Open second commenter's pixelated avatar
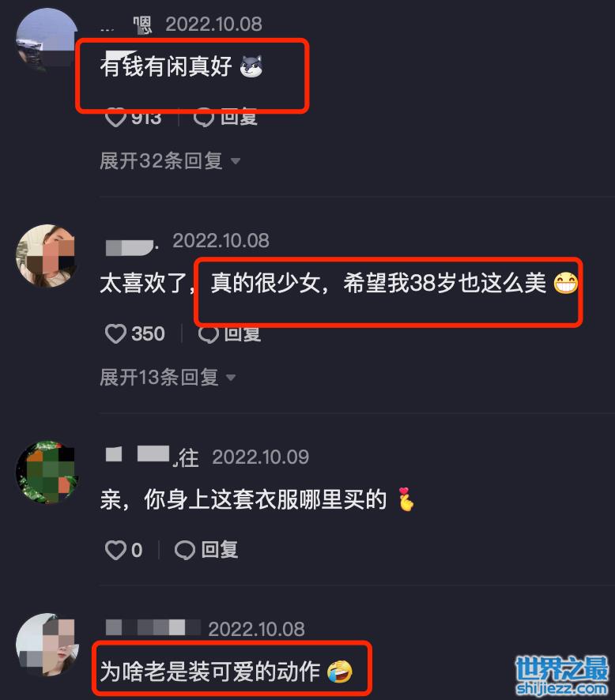This screenshot has width=615, height=700. click(x=47, y=255)
